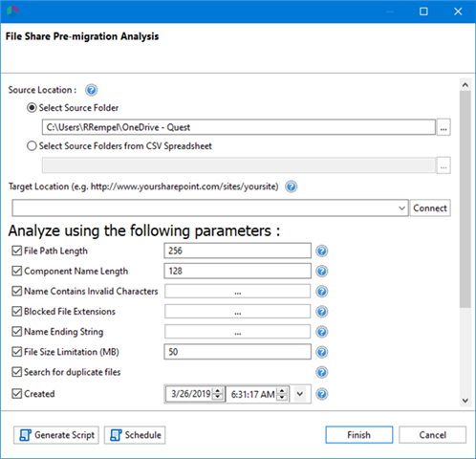Image resolution: width=476 pixels, height=459 pixels.
Task: Open help for Name Contains Invalid Characters
Action: [322, 292]
